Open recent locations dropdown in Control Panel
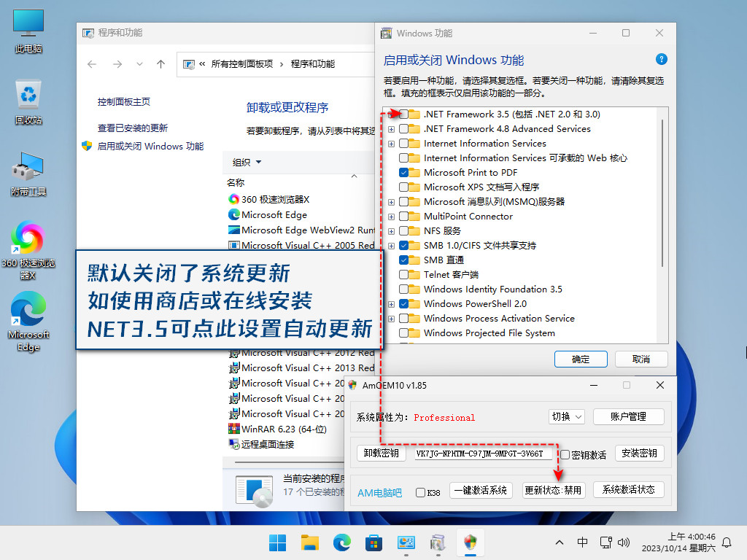The width and height of the screenshot is (747, 560). [139, 64]
